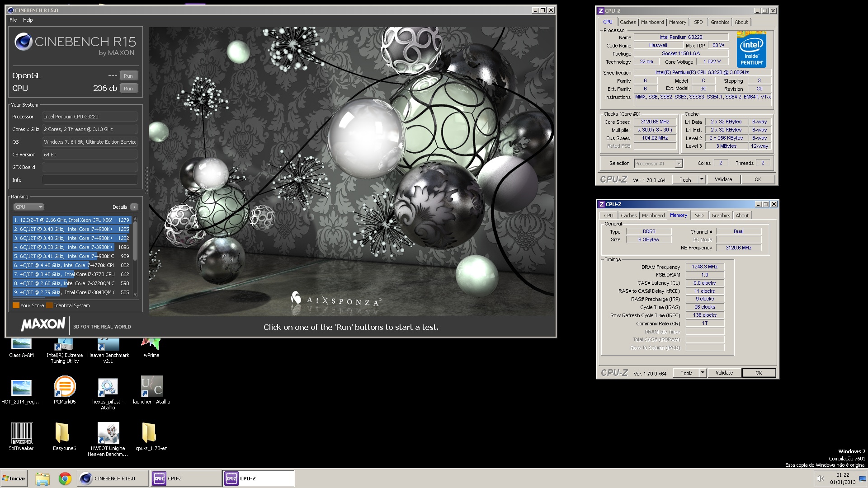Switch to Graphics tab in lower CPU-Z
Viewport: 868px width, 488px height.
(721, 216)
